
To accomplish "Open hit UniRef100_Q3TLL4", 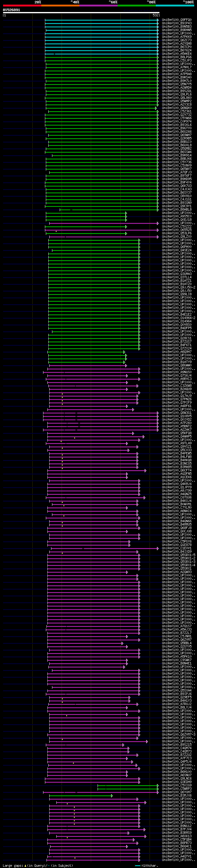I will pyautogui.click(x=177, y=277).
